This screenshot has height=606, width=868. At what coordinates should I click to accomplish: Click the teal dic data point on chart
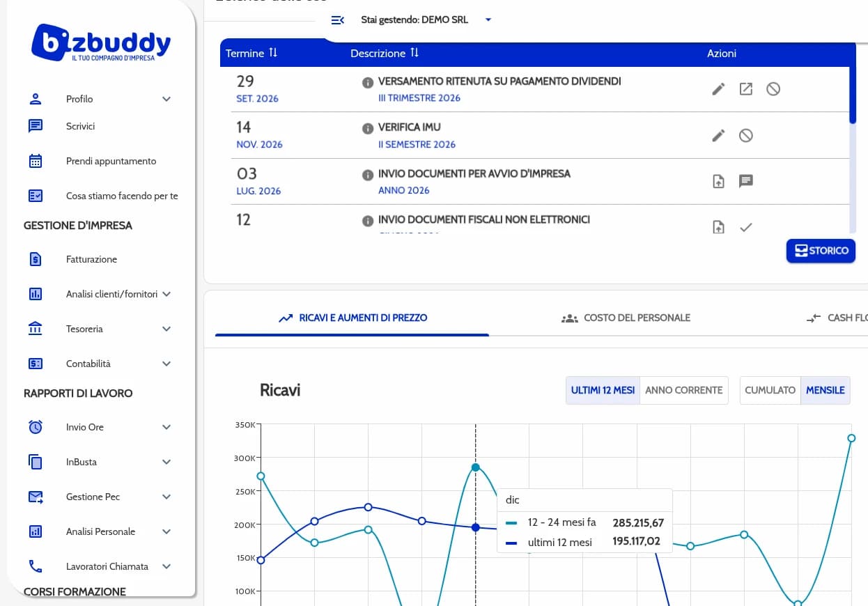point(476,467)
